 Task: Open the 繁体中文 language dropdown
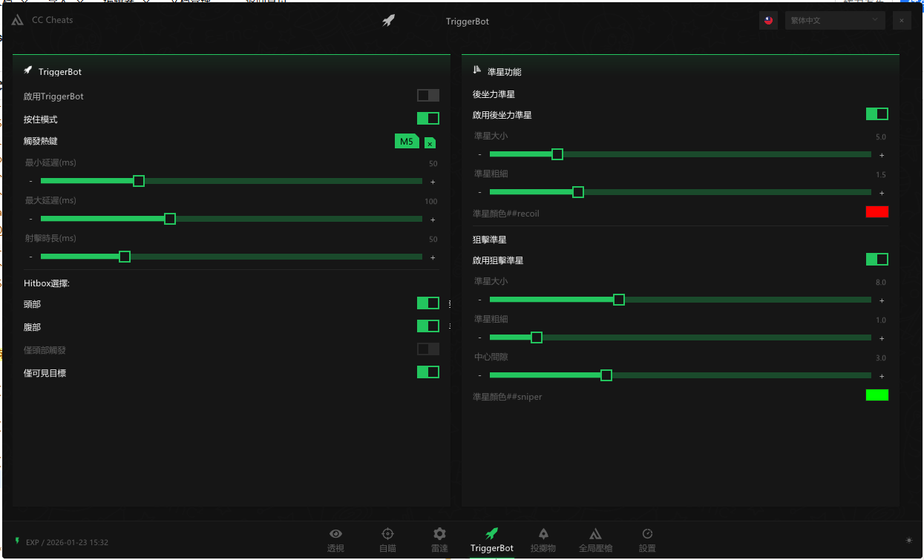[834, 21]
